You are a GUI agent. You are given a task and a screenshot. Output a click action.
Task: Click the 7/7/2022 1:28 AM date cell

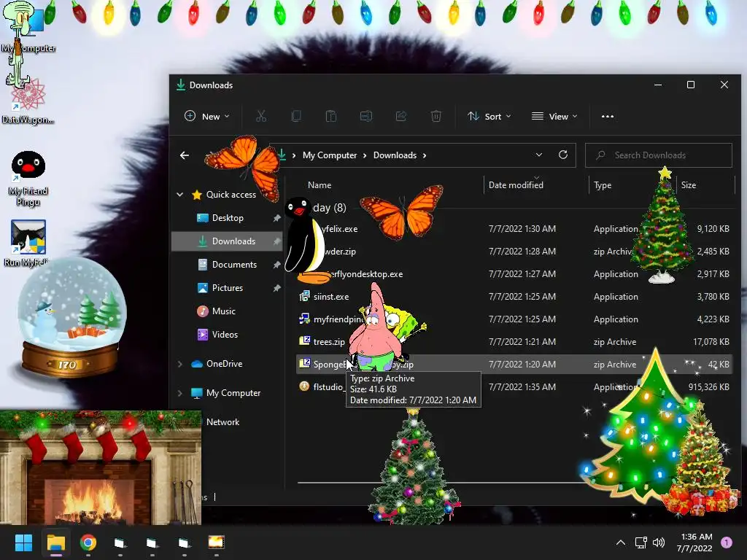point(522,252)
